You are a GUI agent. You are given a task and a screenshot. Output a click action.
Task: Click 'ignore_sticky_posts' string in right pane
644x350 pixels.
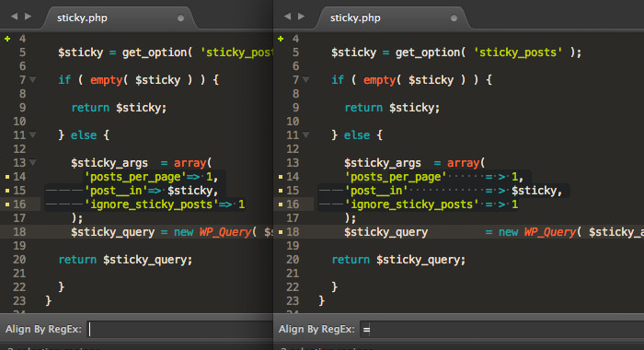pyautogui.click(x=411, y=204)
